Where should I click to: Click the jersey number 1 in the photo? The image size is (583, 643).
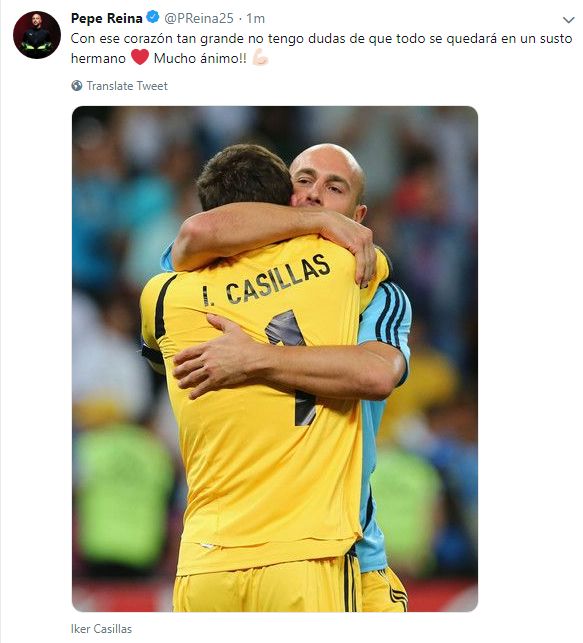(x=292, y=367)
